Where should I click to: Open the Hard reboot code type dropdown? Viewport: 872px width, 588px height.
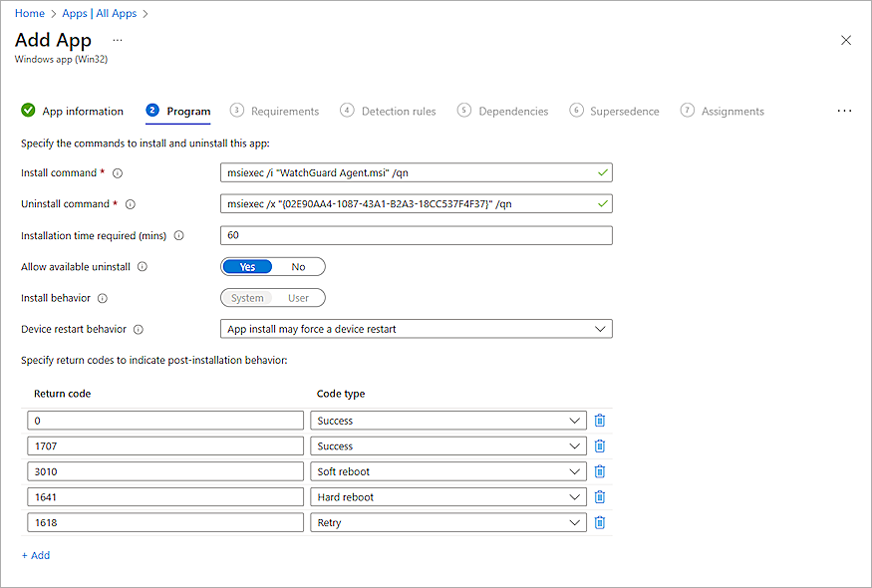[x=448, y=497]
